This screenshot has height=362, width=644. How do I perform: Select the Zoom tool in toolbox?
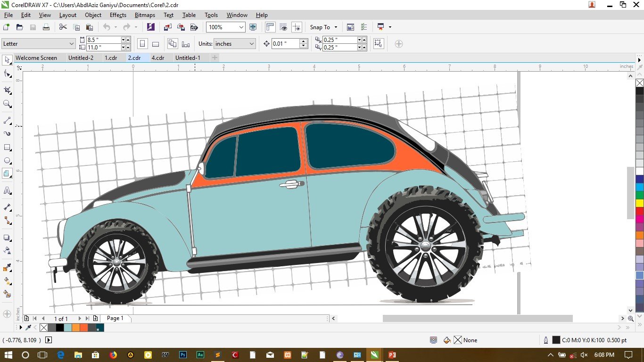click(x=7, y=104)
